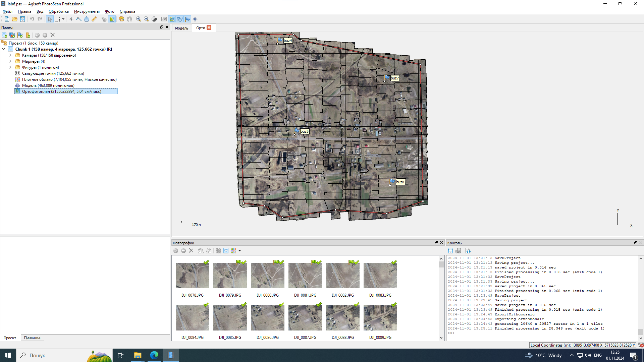
Task: Switch to the Привязка tab at bottom
Action: [x=32, y=338]
